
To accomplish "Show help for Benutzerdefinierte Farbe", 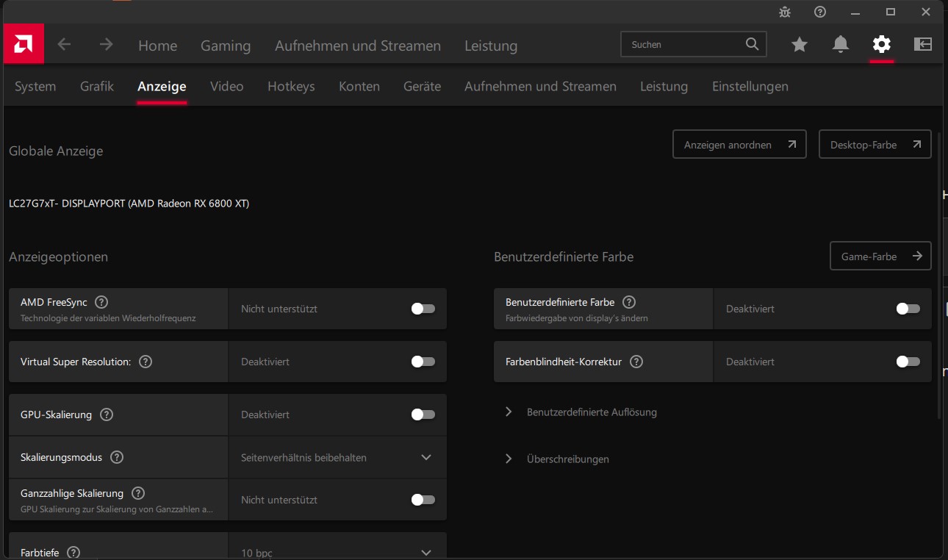I will pyautogui.click(x=629, y=302).
